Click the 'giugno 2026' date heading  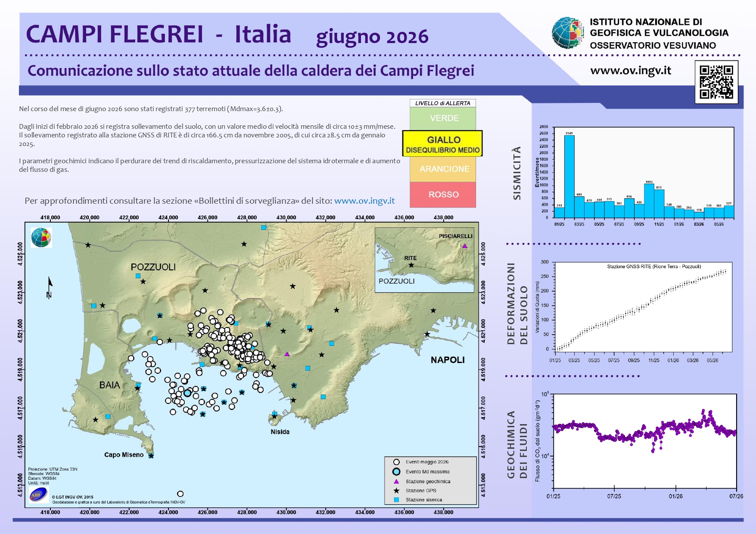click(x=372, y=37)
